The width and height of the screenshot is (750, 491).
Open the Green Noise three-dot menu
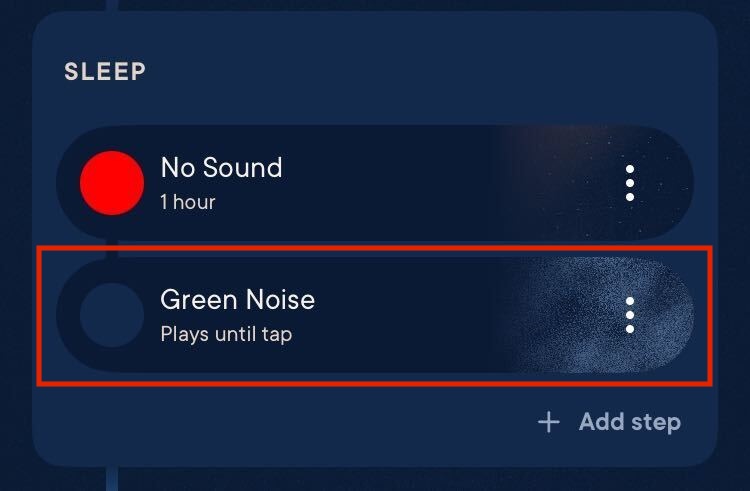[x=630, y=315]
